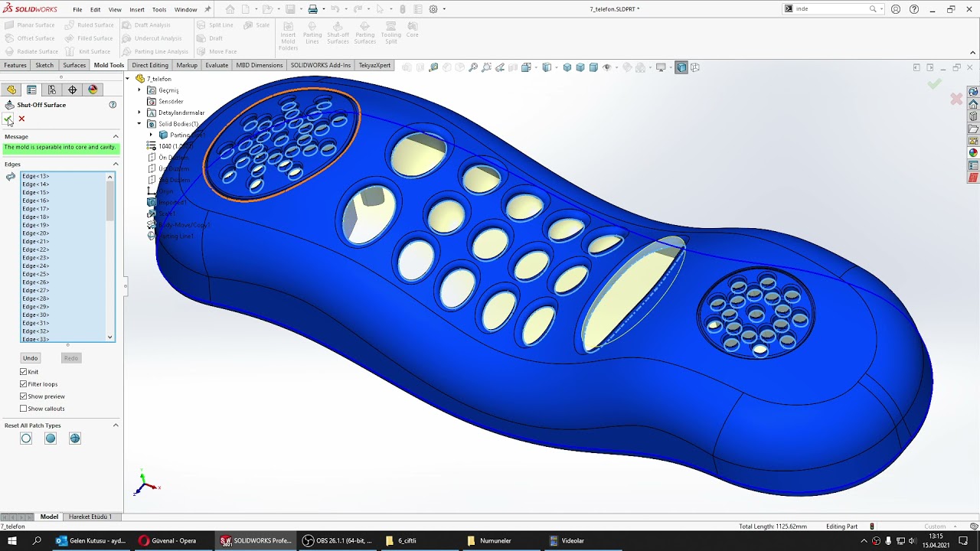Expand the Geçmiş tree node
Viewport: 980px width, 551px height.
pyautogui.click(x=139, y=90)
